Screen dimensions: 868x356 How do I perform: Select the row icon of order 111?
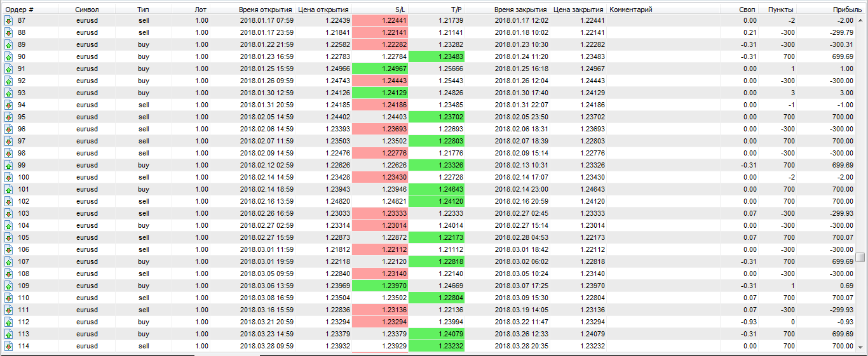click(9, 310)
